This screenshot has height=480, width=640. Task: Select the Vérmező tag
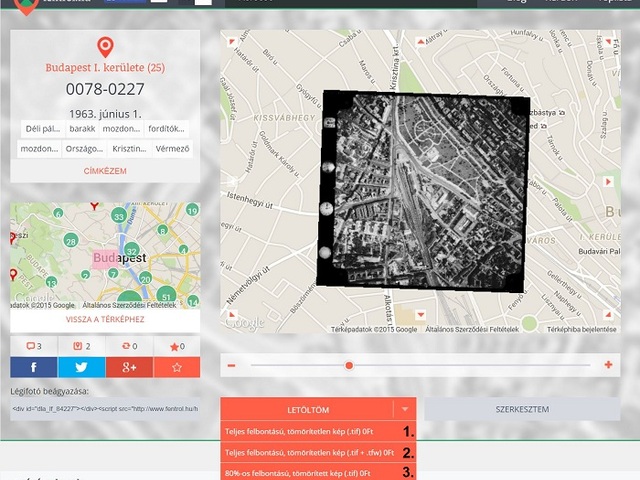[172, 149]
